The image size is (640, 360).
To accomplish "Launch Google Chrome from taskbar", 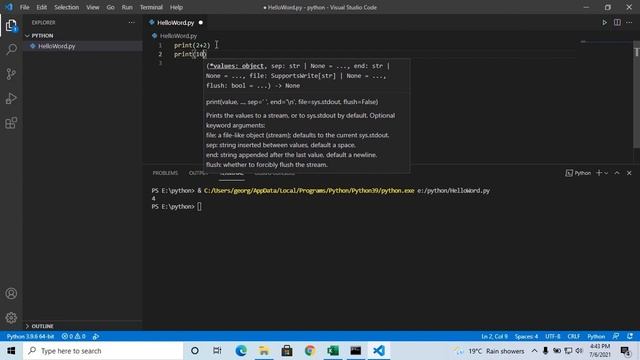I will [310, 351].
